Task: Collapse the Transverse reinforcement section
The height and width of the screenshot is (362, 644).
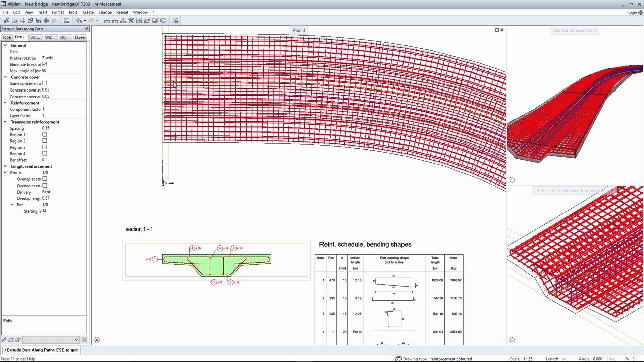Action: (5, 122)
